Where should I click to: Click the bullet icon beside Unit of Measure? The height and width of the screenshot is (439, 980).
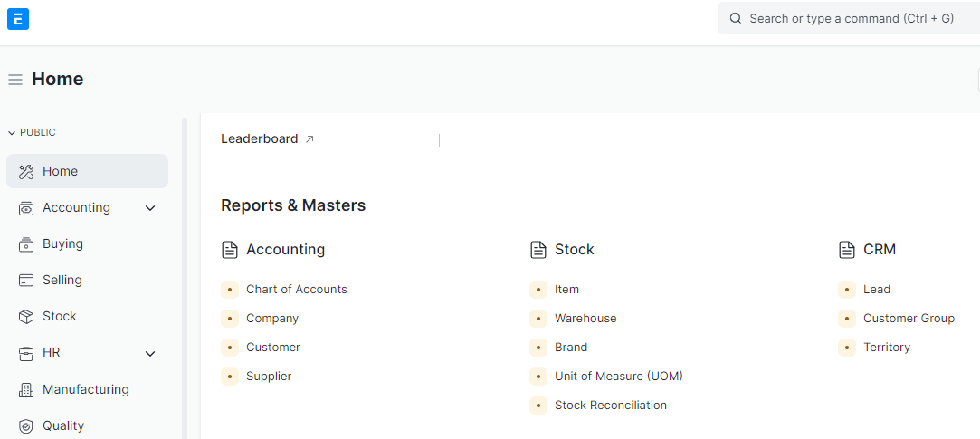(x=538, y=377)
